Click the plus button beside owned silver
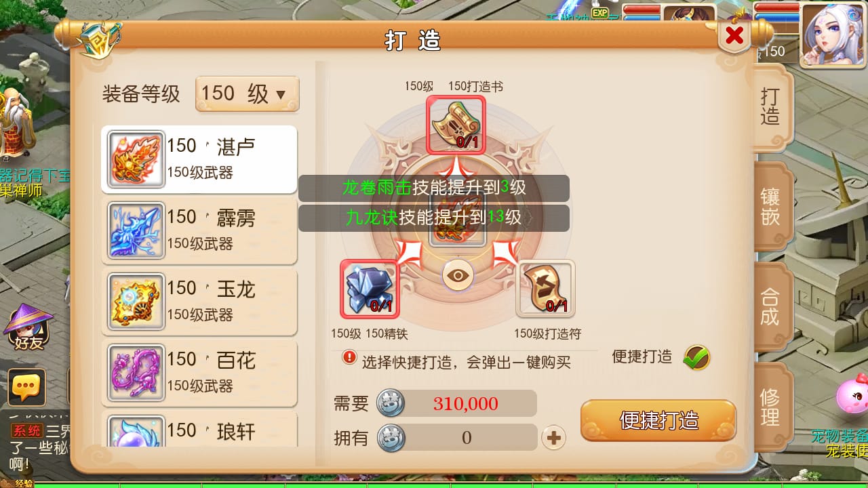The height and width of the screenshot is (488, 868). pyautogui.click(x=554, y=438)
